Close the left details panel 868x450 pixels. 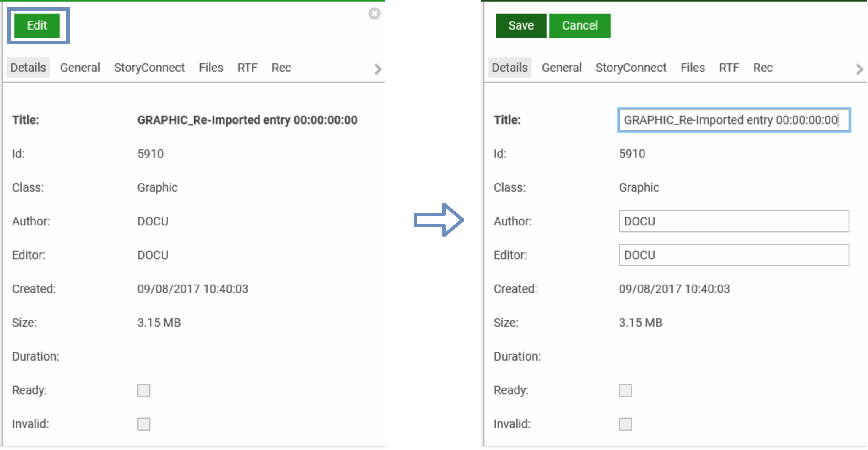tap(374, 14)
